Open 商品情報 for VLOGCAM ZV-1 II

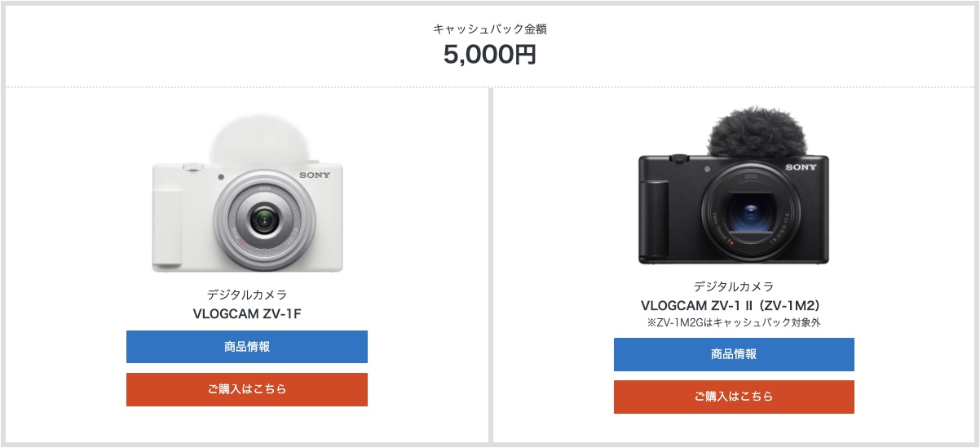[734, 354]
